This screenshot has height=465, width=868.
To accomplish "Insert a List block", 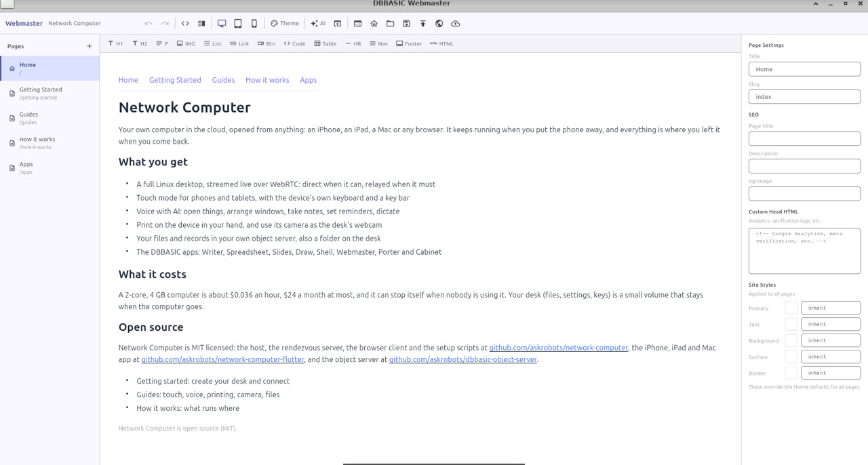I will pyautogui.click(x=213, y=43).
